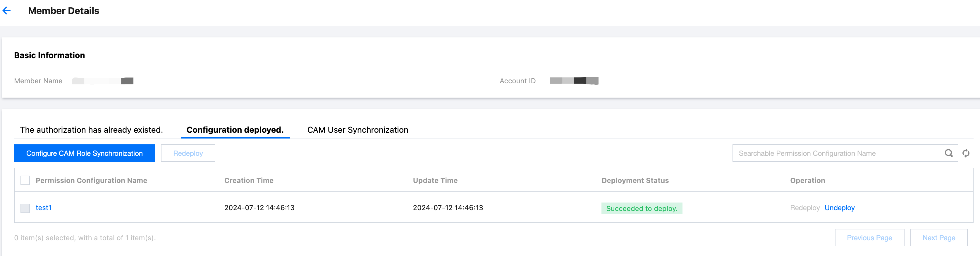Toggle the select-all checkbox in table header
The width and height of the screenshot is (980, 256).
click(25, 180)
